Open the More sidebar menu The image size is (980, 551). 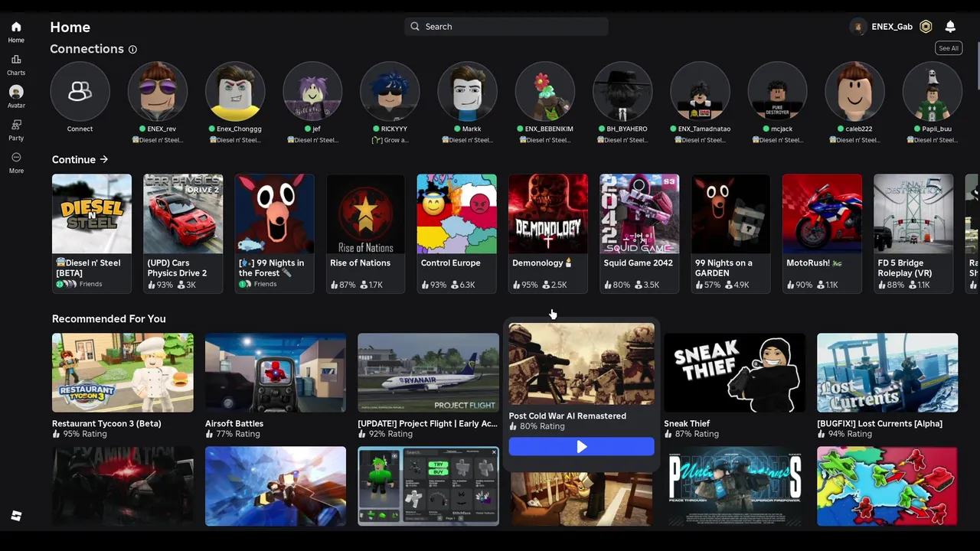coord(16,162)
